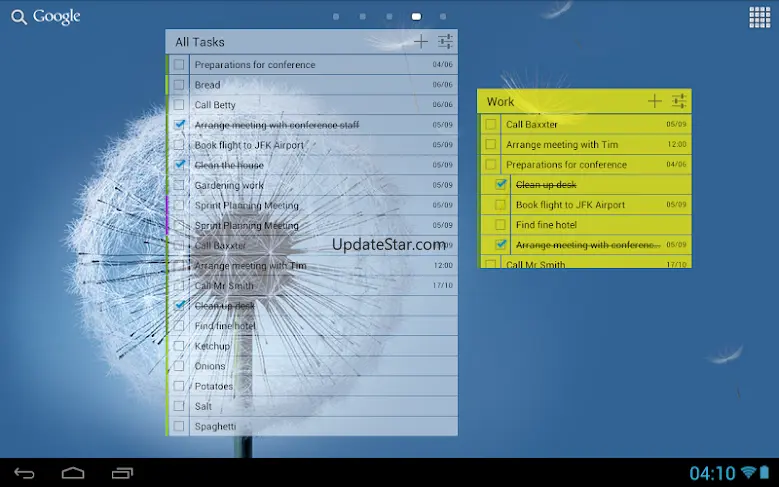Tap the 04/06 date in All Tasks
This screenshot has height=487, width=779.
[x=442, y=65]
